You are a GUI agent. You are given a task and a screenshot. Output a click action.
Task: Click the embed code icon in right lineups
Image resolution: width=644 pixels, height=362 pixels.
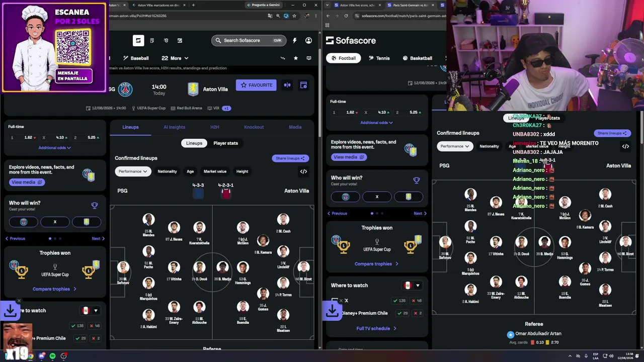(625, 146)
